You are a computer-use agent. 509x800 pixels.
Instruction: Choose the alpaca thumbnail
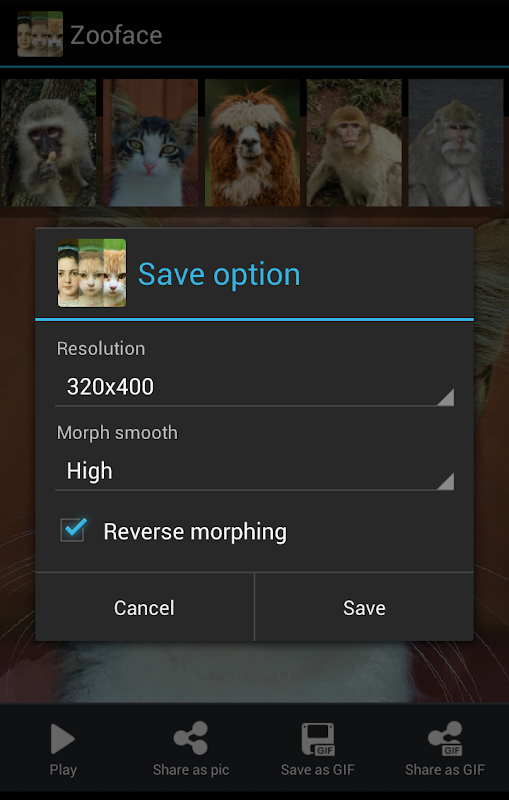(x=252, y=142)
